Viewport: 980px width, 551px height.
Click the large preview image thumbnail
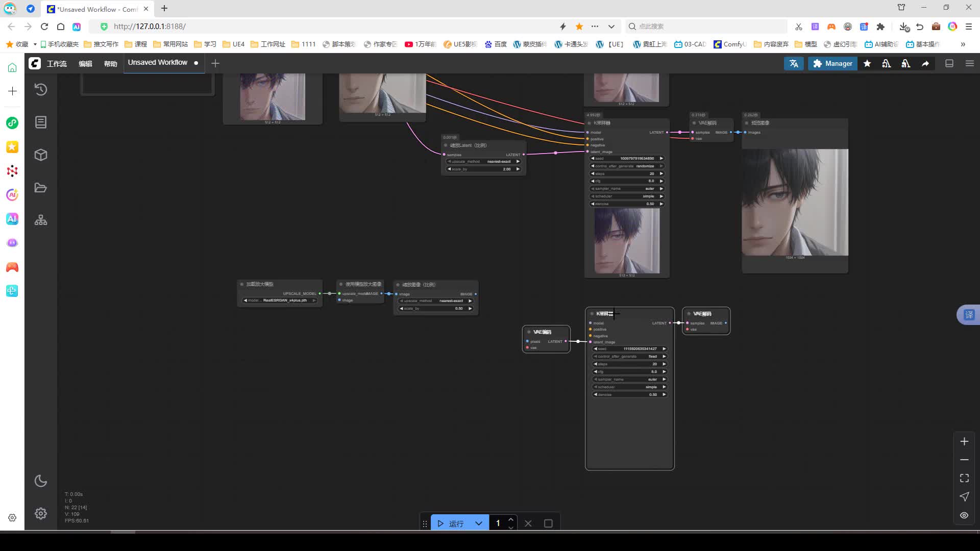point(795,202)
